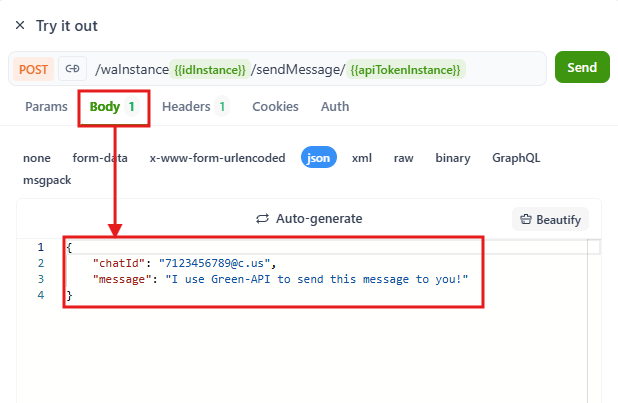
Task: Choose form-data body type
Action: (x=100, y=158)
